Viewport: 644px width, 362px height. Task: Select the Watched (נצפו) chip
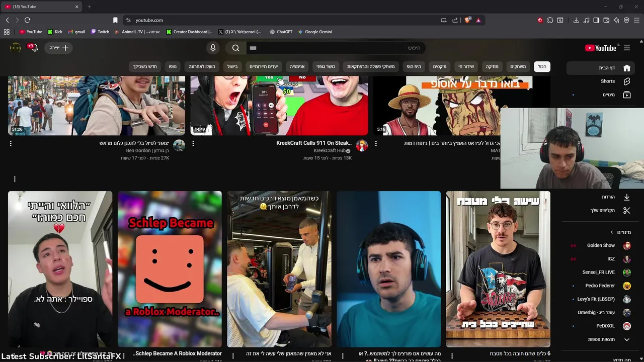click(x=173, y=66)
